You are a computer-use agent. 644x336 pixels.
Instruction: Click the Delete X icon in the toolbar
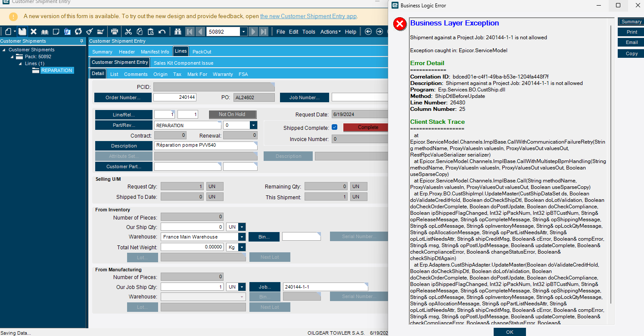coord(34,31)
